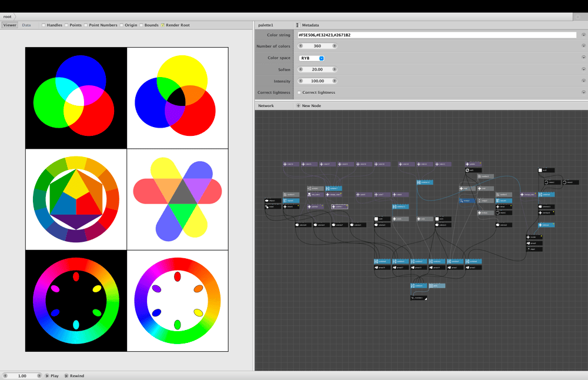Enable the Origin checkbox
This screenshot has height=380, width=588.
(x=122, y=25)
